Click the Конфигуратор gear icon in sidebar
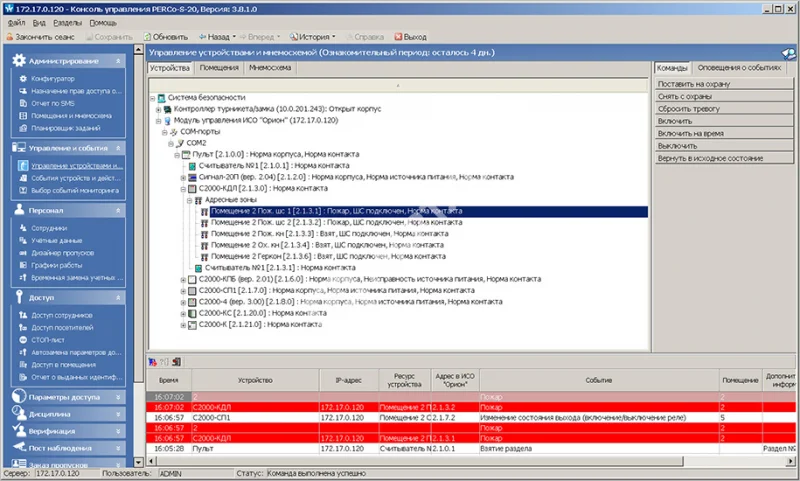 click(21, 78)
